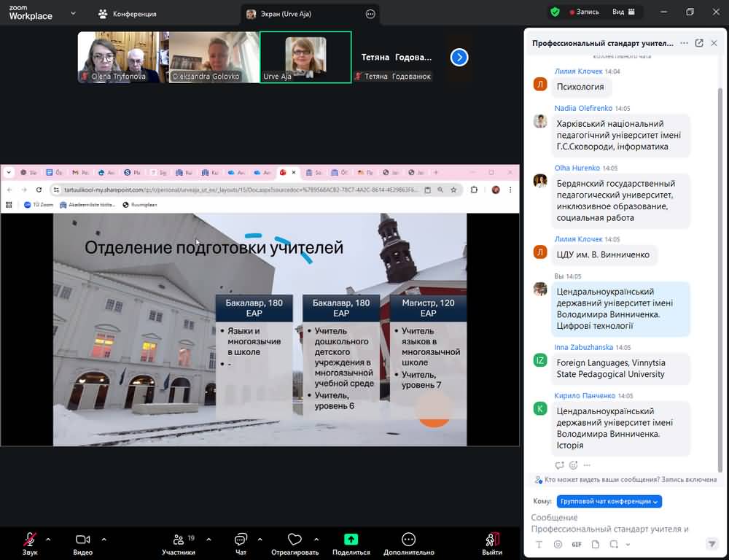Click the attach file icon in chat

click(x=595, y=545)
